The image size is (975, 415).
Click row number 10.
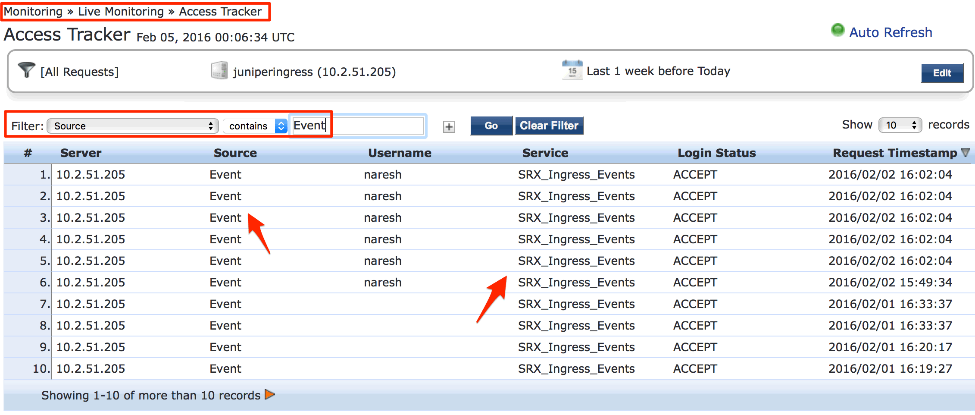tap(40, 369)
